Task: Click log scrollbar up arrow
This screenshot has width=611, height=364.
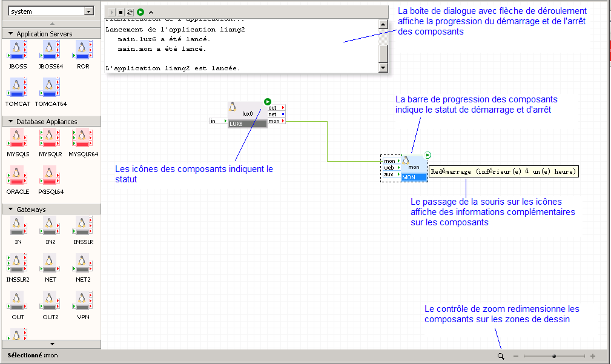Action: (x=383, y=24)
